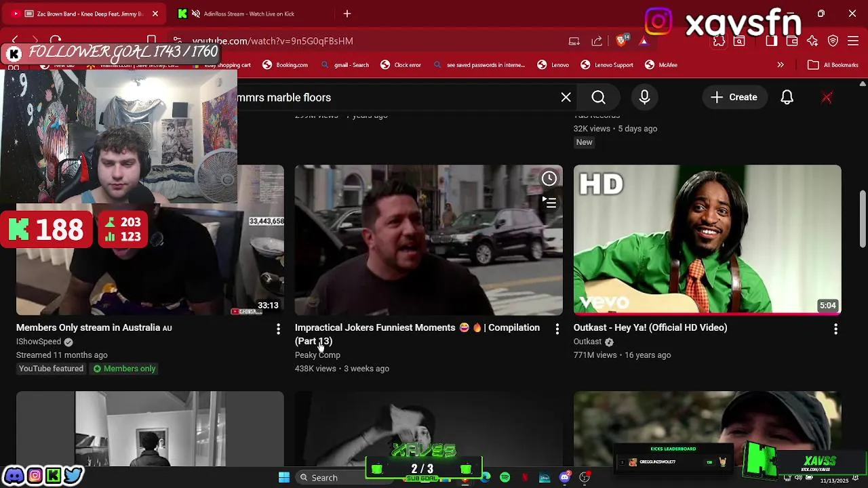Open the see saved passwords bookmark
The image size is (868, 488).
click(x=479, y=65)
